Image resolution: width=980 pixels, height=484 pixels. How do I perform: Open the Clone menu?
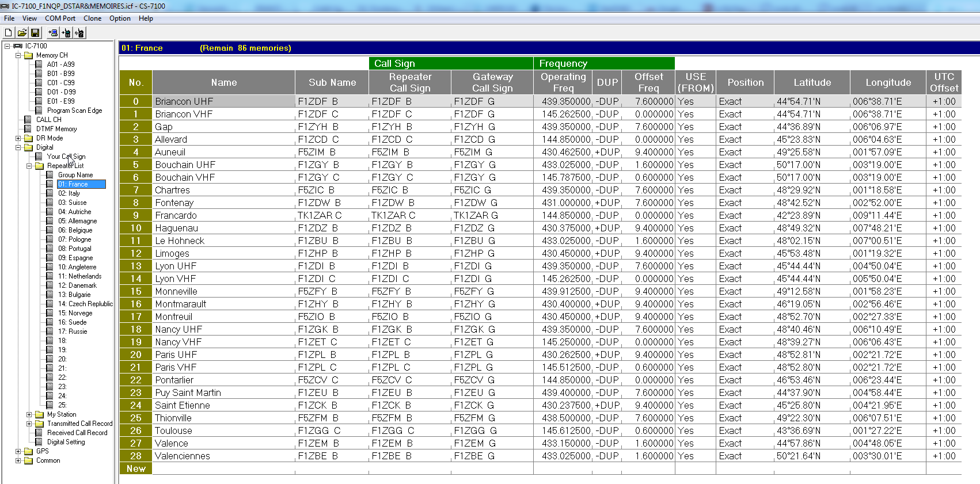point(92,18)
